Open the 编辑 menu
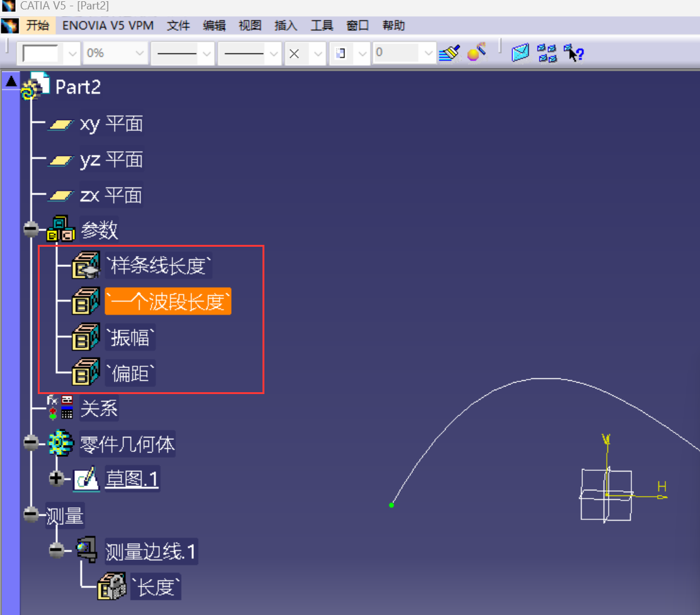This screenshot has height=615, width=700. point(214,25)
